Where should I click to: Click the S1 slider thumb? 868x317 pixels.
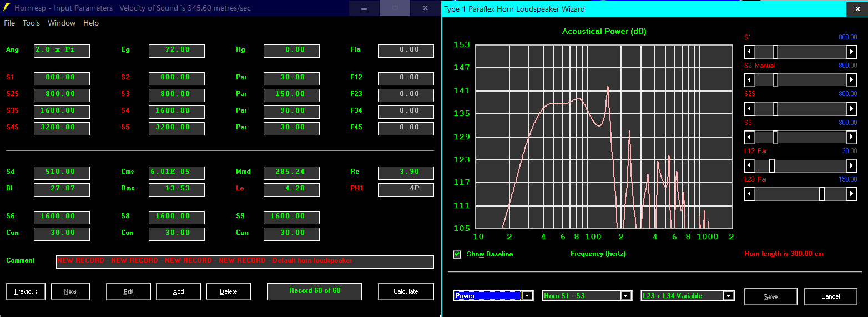[x=775, y=52]
